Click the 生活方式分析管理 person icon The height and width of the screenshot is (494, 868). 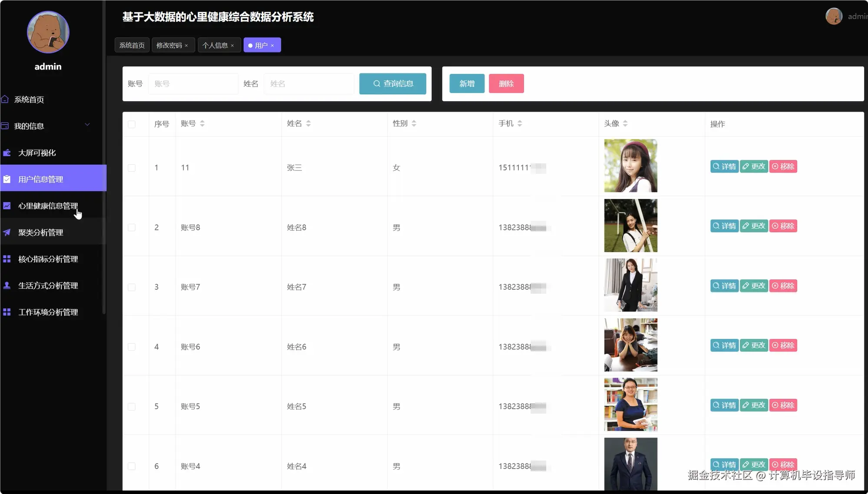point(7,285)
